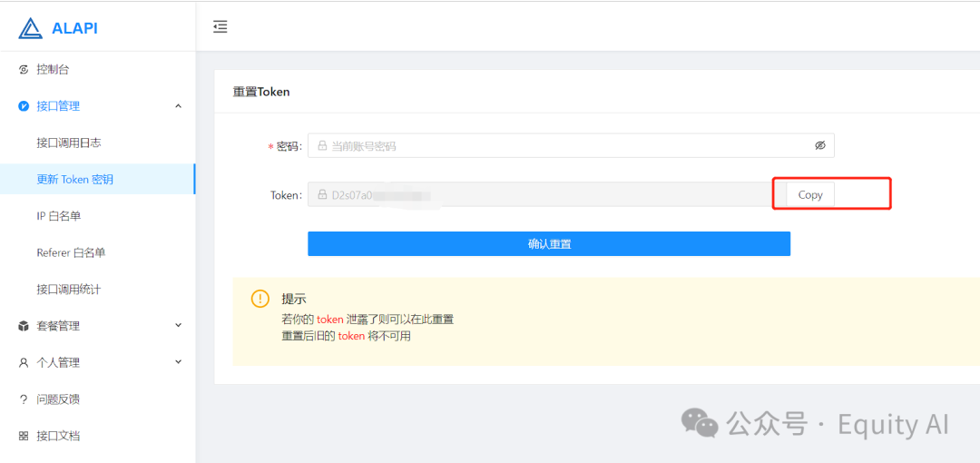The height and width of the screenshot is (463, 980).
Task: Click the ALAPI triangle logo icon
Action: coord(30,28)
